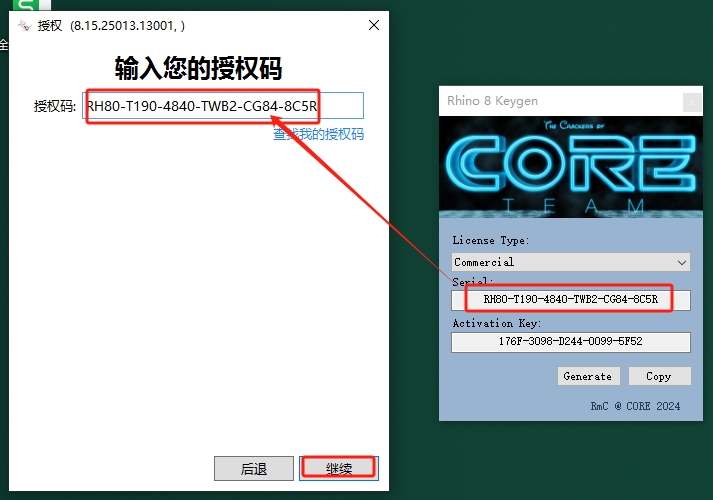
Task: Click the CORE team logo banner
Action: tap(571, 166)
